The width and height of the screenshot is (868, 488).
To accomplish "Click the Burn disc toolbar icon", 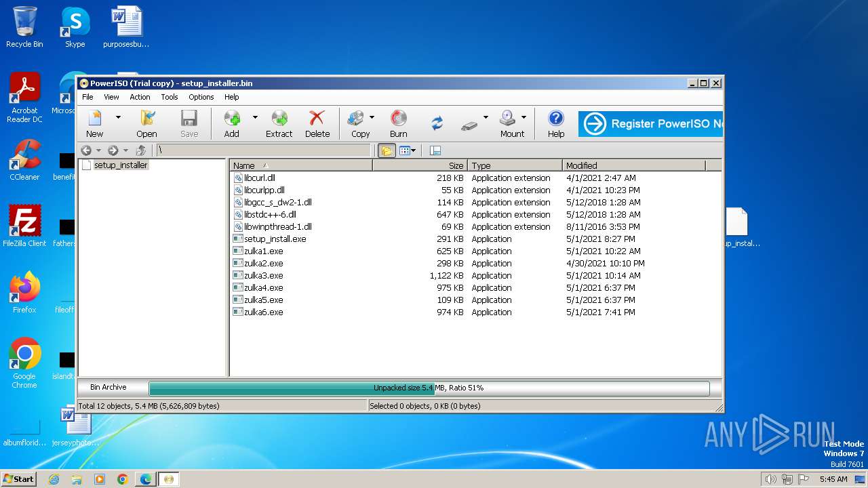I will pyautogui.click(x=399, y=123).
